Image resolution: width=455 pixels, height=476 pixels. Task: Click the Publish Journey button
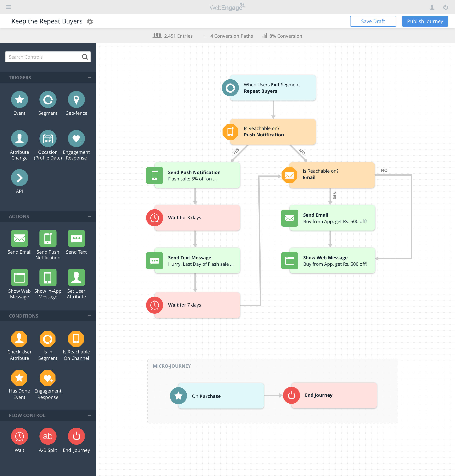425,21
